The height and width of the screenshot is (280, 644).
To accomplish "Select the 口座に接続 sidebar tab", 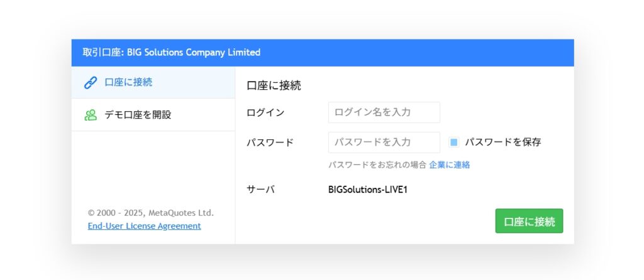I will (x=128, y=82).
